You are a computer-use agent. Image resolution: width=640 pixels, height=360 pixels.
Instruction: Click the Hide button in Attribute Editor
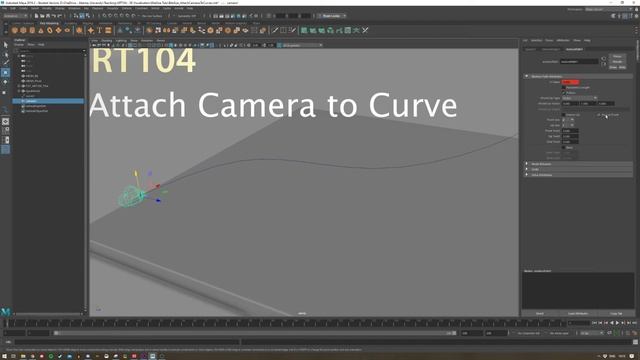pos(622,67)
